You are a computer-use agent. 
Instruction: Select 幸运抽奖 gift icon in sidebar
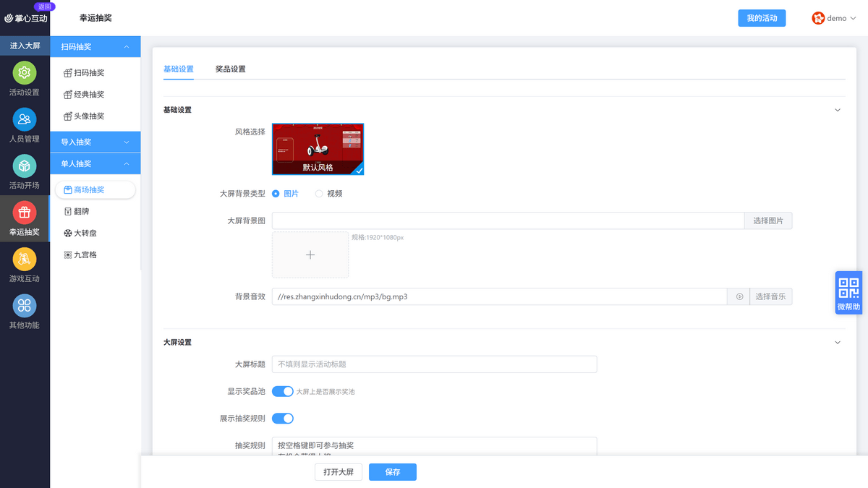[25, 213]
